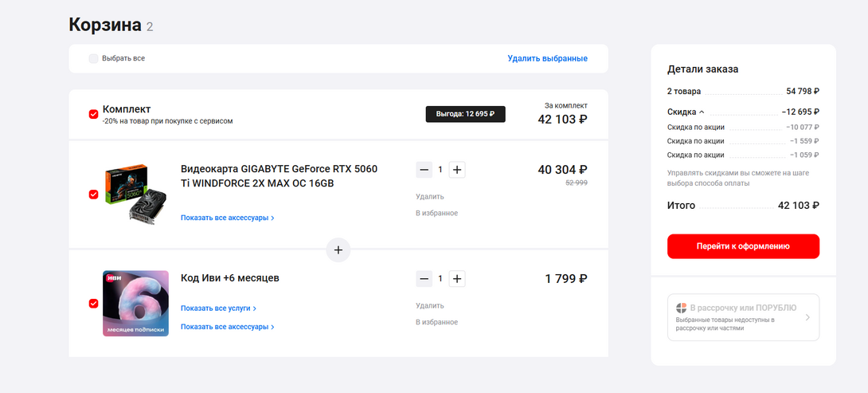
Task: Click the 1 799 ₽ Иви price
Action: [x=566, y=279]
